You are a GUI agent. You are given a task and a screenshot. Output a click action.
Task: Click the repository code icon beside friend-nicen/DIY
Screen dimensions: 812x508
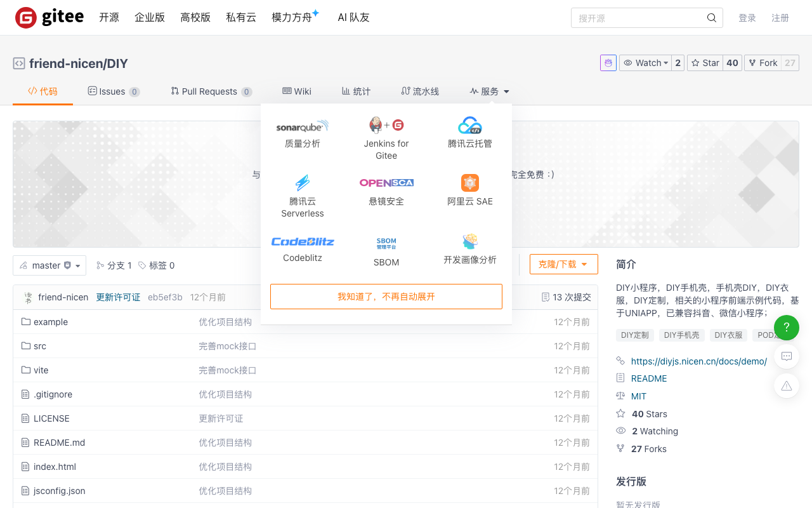coord(19,63)
